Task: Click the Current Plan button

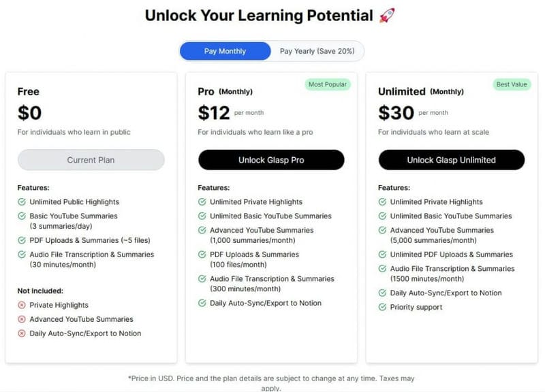Action: point(91,160)
